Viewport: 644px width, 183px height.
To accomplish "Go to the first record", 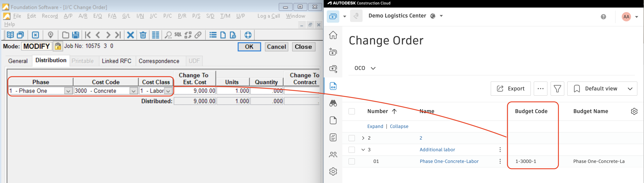I will pos(88,35).
